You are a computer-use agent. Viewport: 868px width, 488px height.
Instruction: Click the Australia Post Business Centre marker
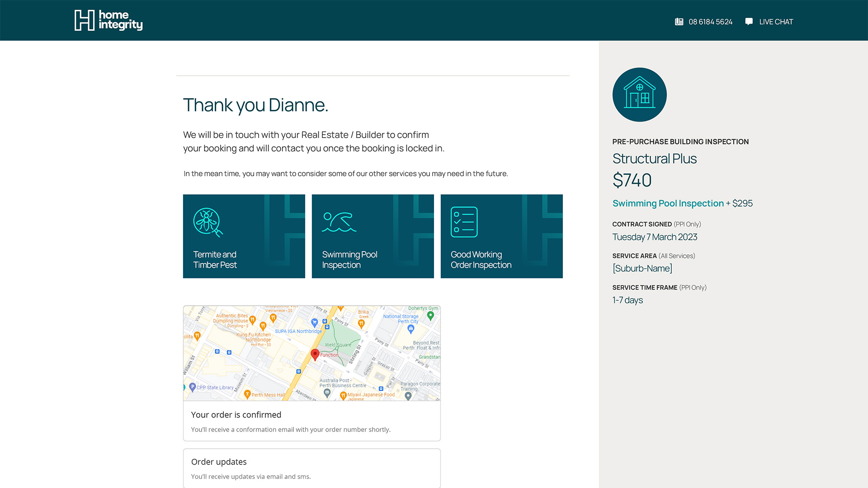pos(327,393)
